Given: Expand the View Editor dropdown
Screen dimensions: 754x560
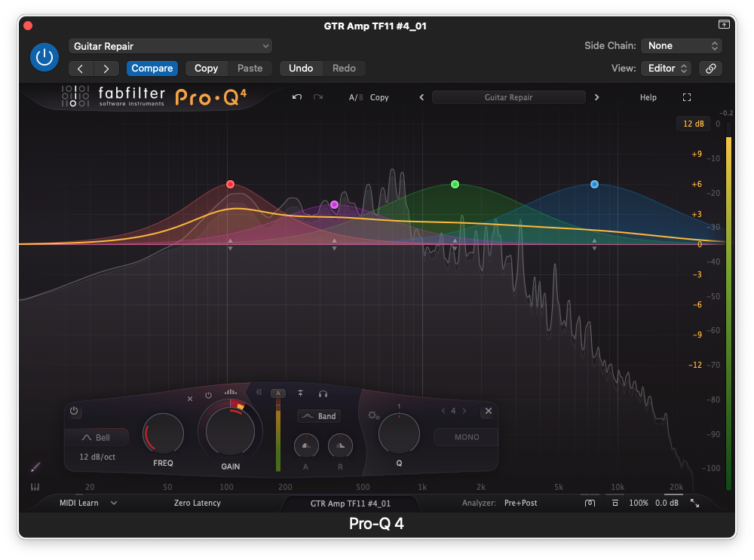Looking at the screenshot, I should click(x=666, y=69).
